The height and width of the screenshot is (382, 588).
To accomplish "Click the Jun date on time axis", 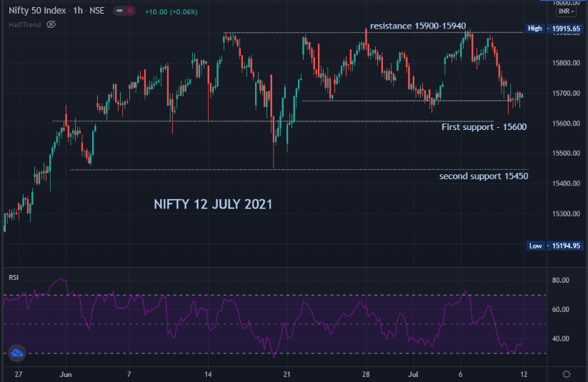I will point(66,374).
